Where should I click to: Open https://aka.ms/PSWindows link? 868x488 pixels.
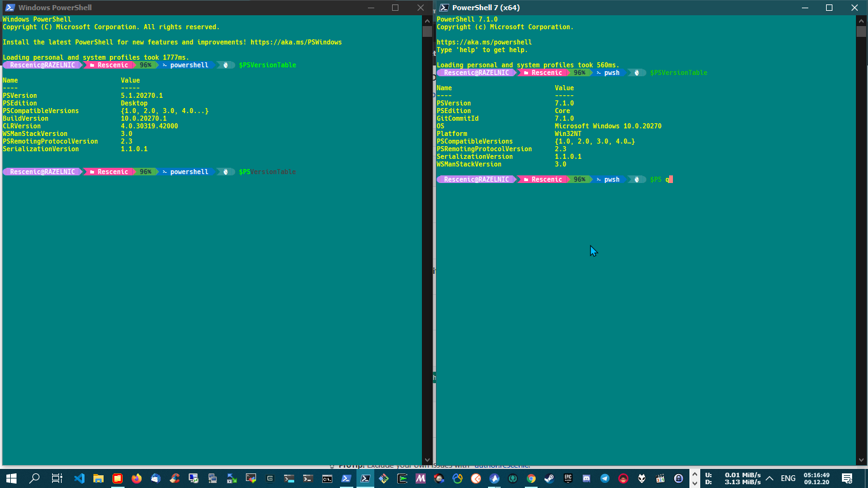(x=296, y=42)
